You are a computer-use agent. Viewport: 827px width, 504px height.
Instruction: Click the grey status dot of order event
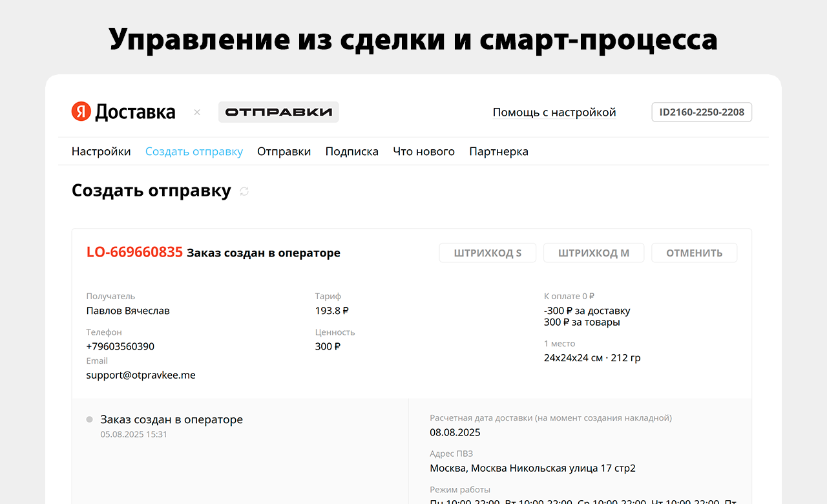pos(89,419)
